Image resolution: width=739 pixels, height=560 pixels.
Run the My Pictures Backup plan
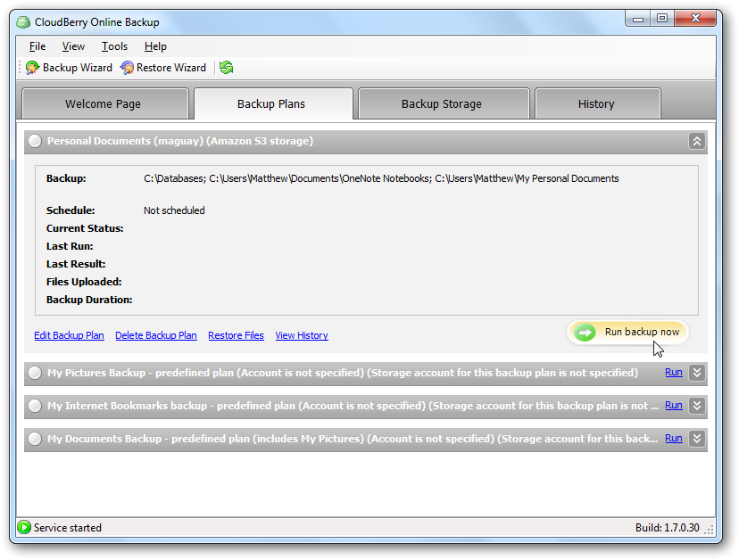[674, 372]
